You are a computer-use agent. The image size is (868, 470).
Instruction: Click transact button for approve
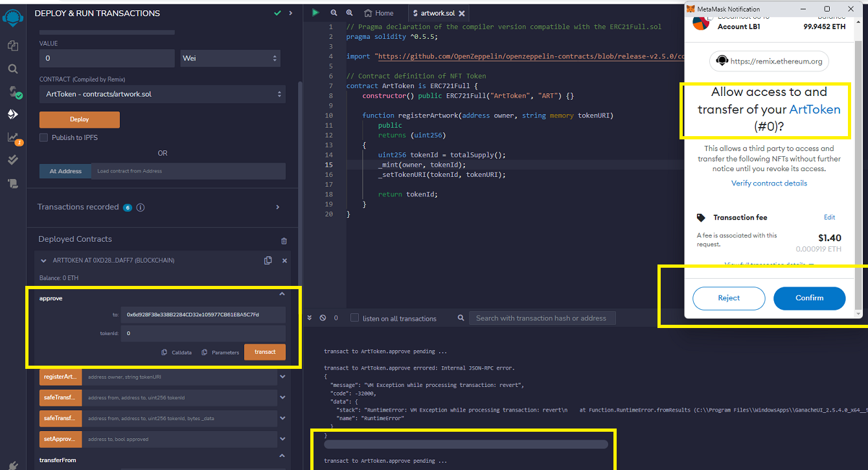coord(265,351)
